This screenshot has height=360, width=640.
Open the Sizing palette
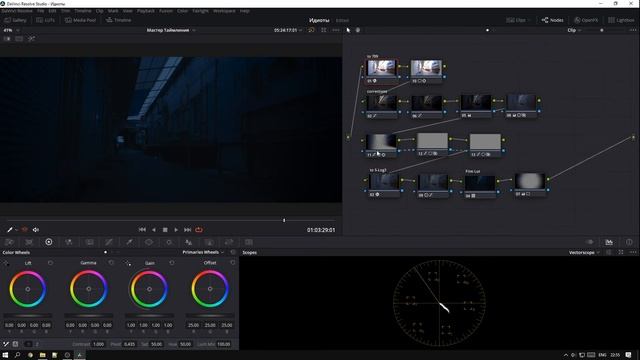(229, 242)
